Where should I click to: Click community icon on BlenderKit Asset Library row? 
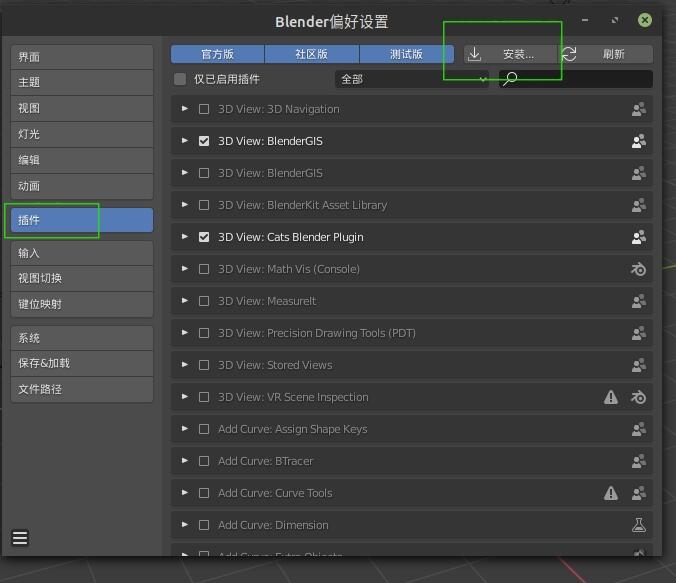[638, 205]
